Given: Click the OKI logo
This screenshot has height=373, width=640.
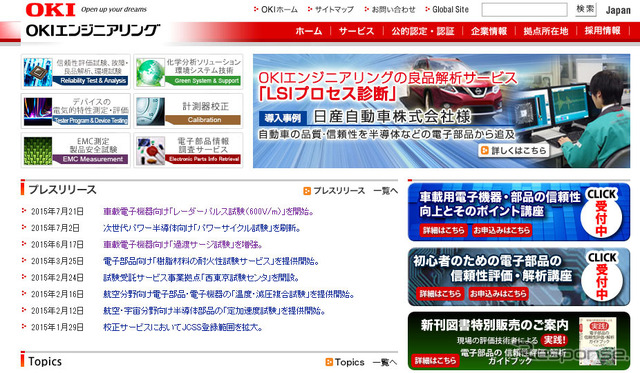Looking at the screenshot, I should (x=51, y=9).
